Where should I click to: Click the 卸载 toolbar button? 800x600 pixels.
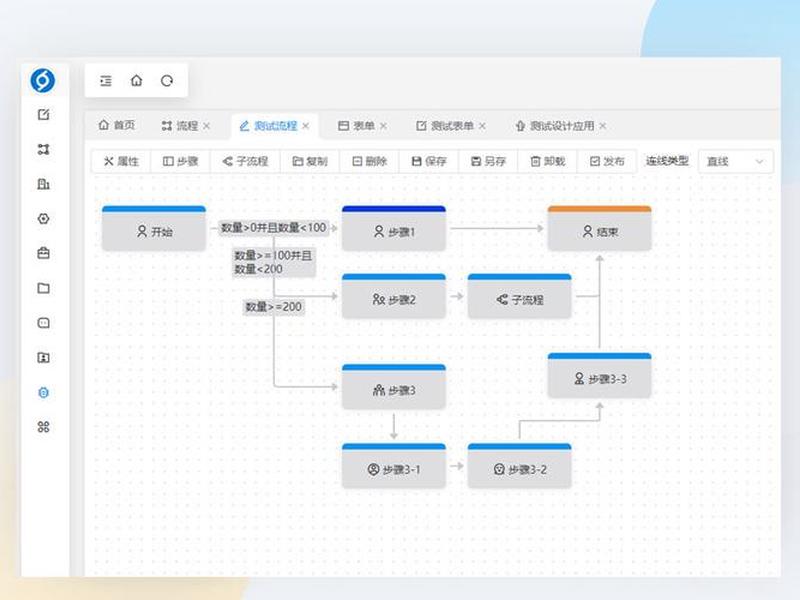coord(547,161)
